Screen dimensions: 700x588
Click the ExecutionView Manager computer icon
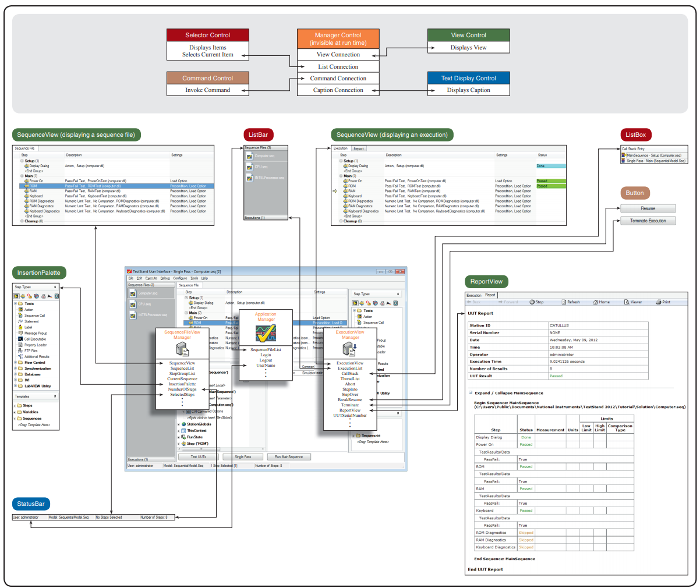[x=350, y=349]
